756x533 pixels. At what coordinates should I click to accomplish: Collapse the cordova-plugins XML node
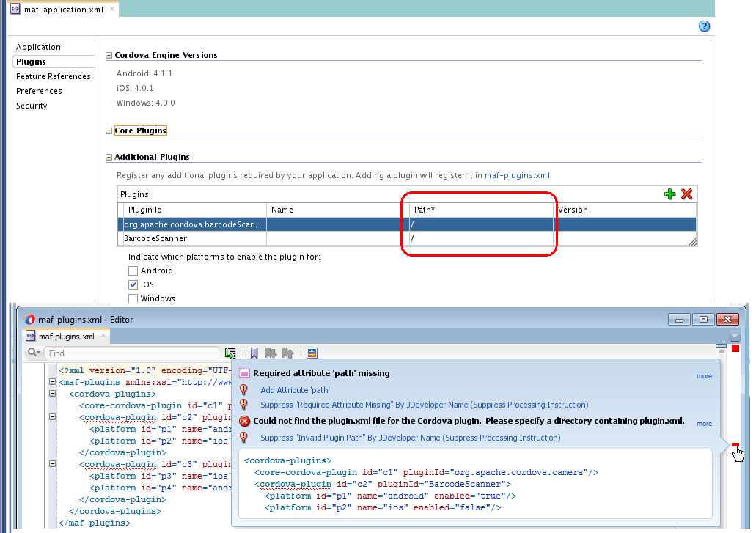[x=52, y=393]
